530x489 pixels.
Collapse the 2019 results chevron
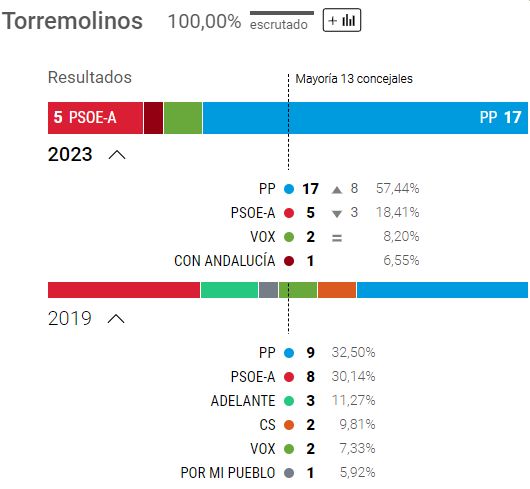coord(116,319)
